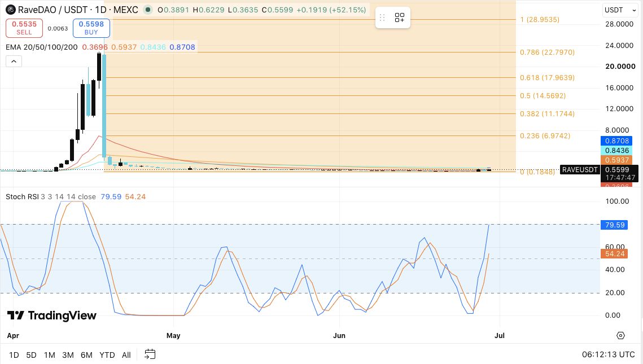Click the TradingView logo
This screenshot has width=643, height=364.
click(52, 315)
